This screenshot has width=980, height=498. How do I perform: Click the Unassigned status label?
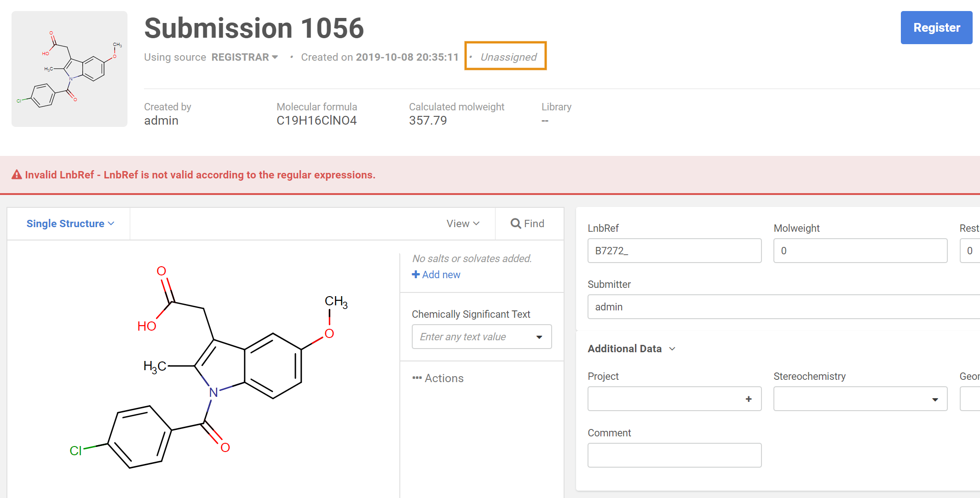pyautogui.click(x=508, y=57)
